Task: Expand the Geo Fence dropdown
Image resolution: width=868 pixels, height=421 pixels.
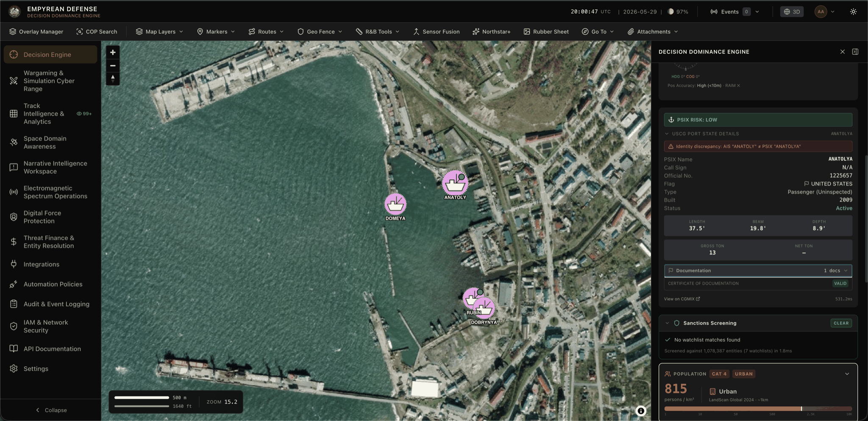Action: (320, 32)
